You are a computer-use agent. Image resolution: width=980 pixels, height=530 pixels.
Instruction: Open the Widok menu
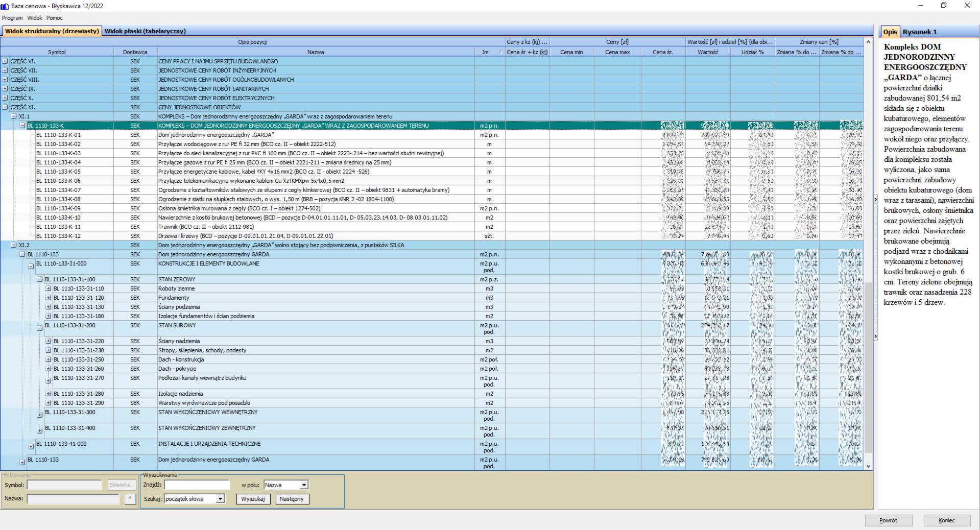point(35,18)
